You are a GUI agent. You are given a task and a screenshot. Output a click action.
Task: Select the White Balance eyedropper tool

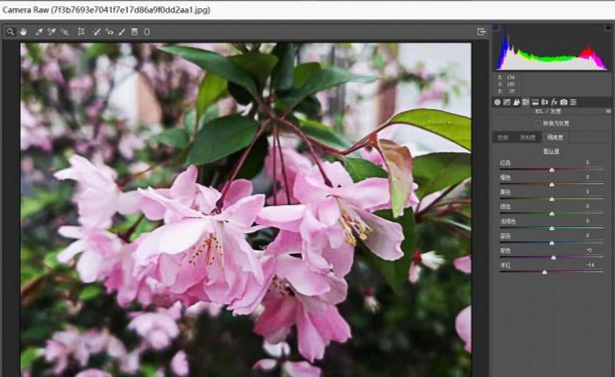click(39, 32)
